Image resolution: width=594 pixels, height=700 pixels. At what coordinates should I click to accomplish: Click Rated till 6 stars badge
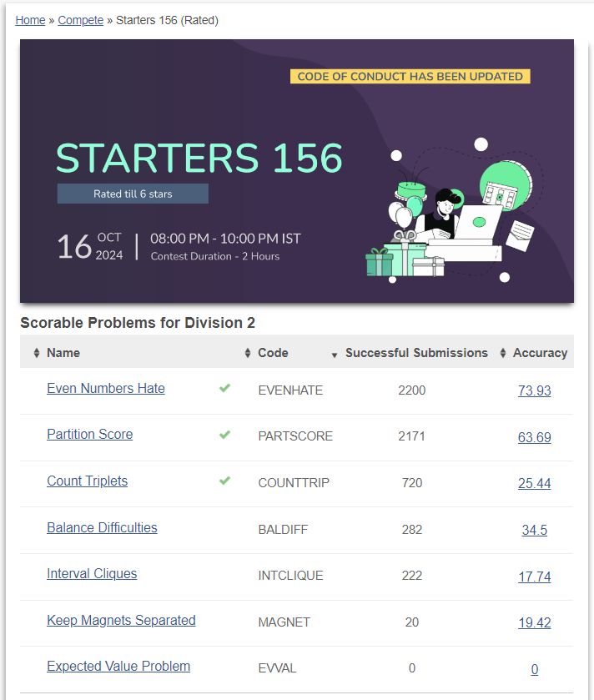(133, 194)
